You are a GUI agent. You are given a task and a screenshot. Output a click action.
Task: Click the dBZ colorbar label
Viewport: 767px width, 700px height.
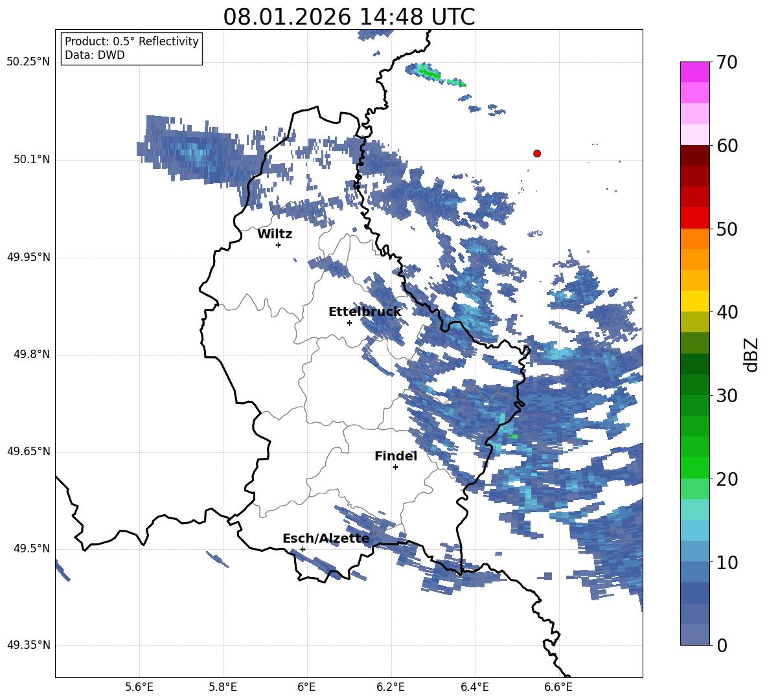coord(752,354)
